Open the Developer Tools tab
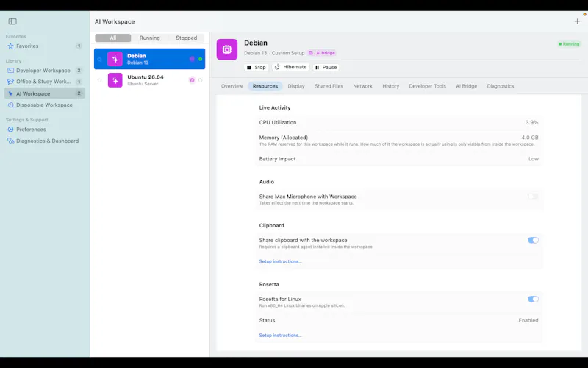 tap(428, 86)
